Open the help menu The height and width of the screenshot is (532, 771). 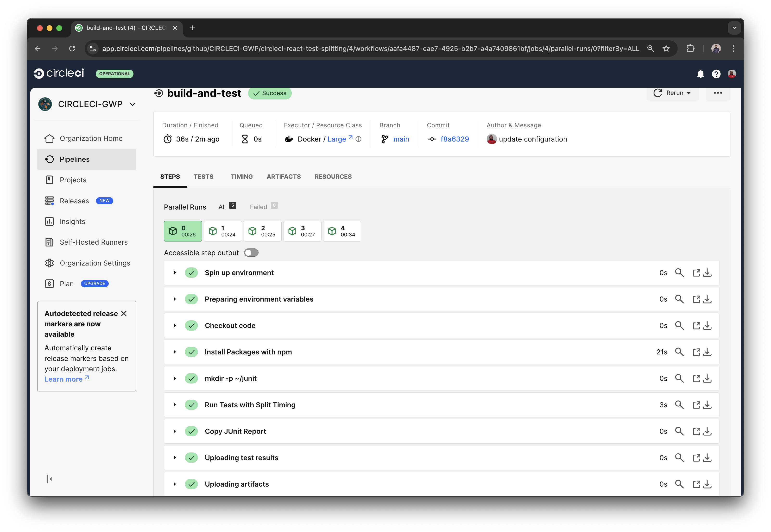click(x=716, y=74)
